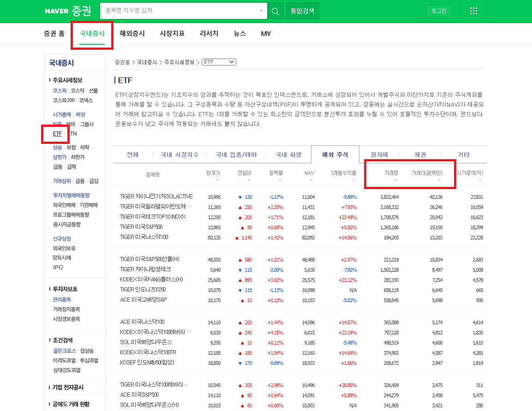Open 투자자별매매동향 in the sidebar

[71, 195]
